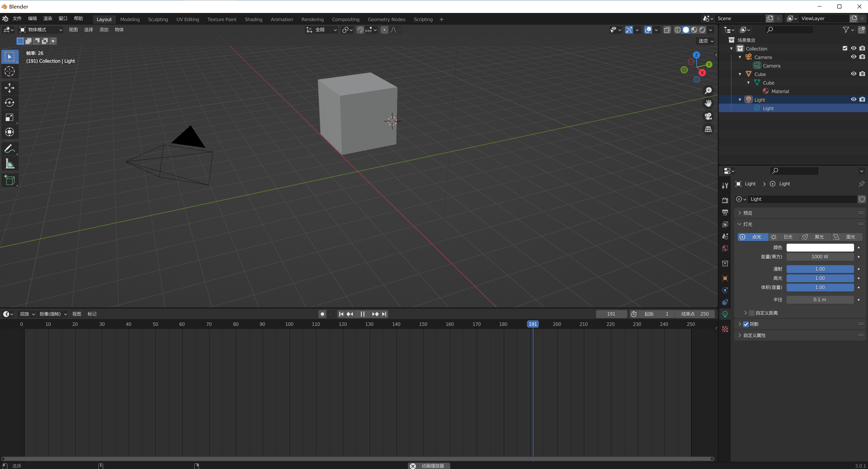868x469 pixels.
Task: Activate the Move tool
Action: (10, 88)
